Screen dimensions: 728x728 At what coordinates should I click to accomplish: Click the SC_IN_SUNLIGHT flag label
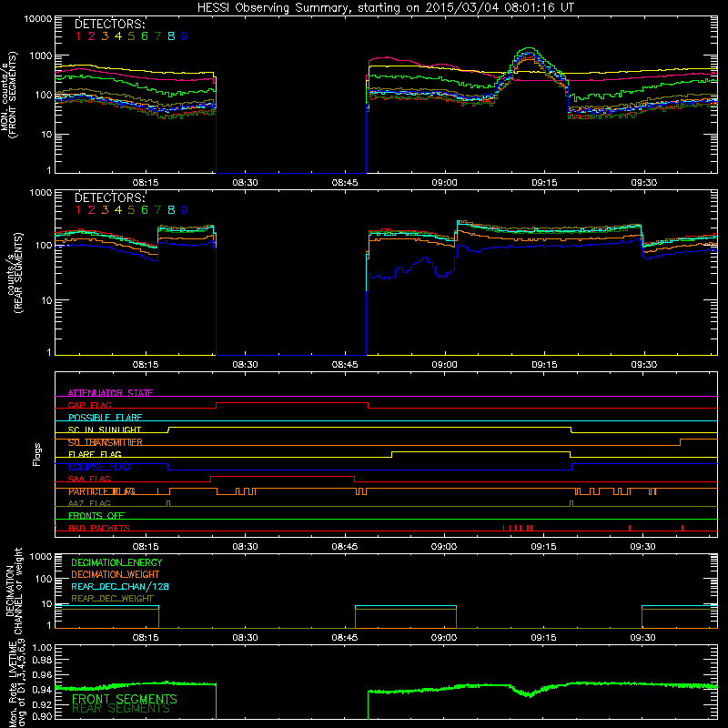tap(105, 430)
